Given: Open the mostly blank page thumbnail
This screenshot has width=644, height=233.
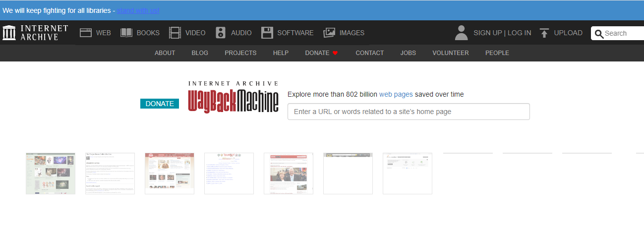Looking at the screenshot, I should point(348,174).
